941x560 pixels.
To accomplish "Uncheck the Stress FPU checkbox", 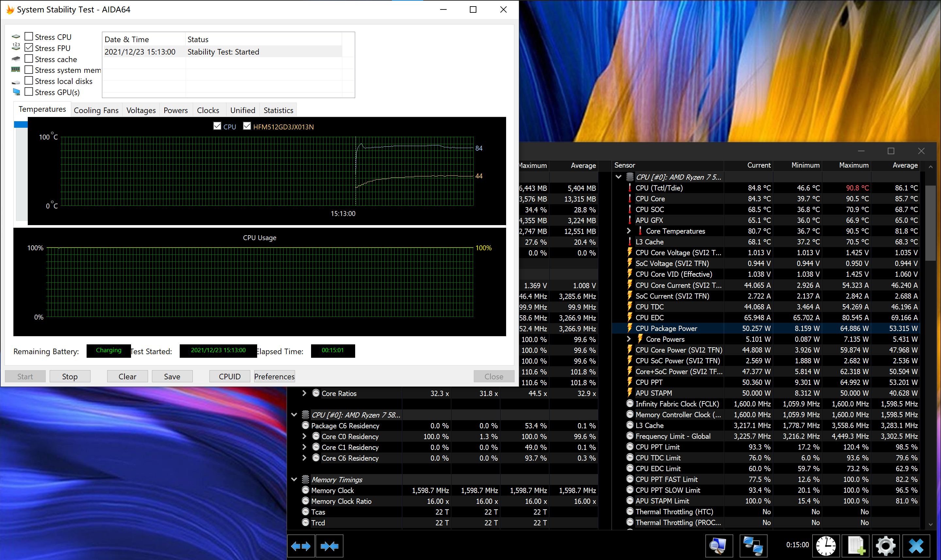I will coord(29,48).
